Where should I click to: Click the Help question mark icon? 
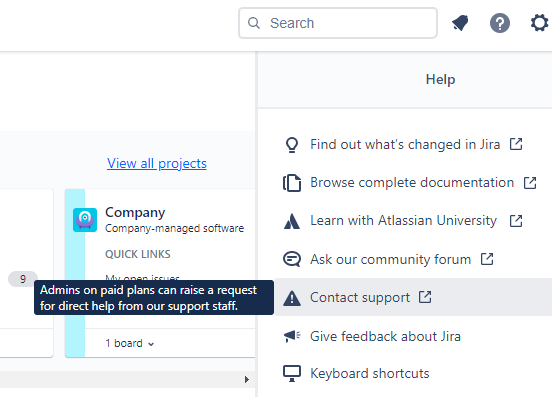pyautogui.click(x=500, y=23)
